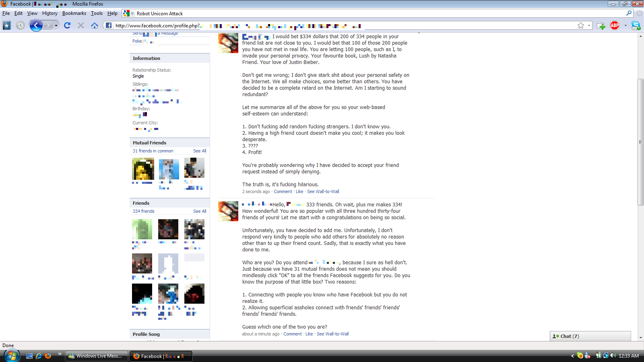Click Like on the about a minute ago post
The height and width of the screenshot is (362, 644).
309,334
